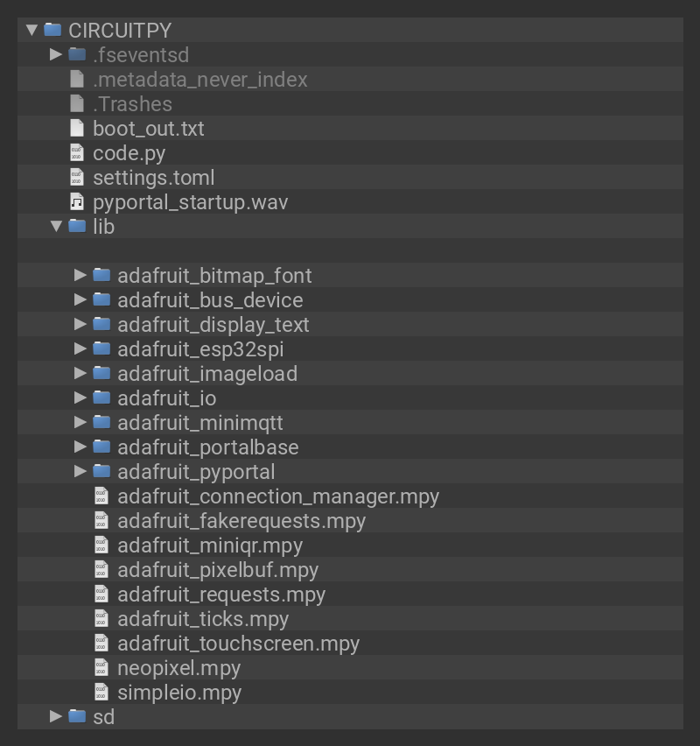Select the adafruit_requests.mpy file
This screenshot has height=746, width=700.
pos(220,595)
